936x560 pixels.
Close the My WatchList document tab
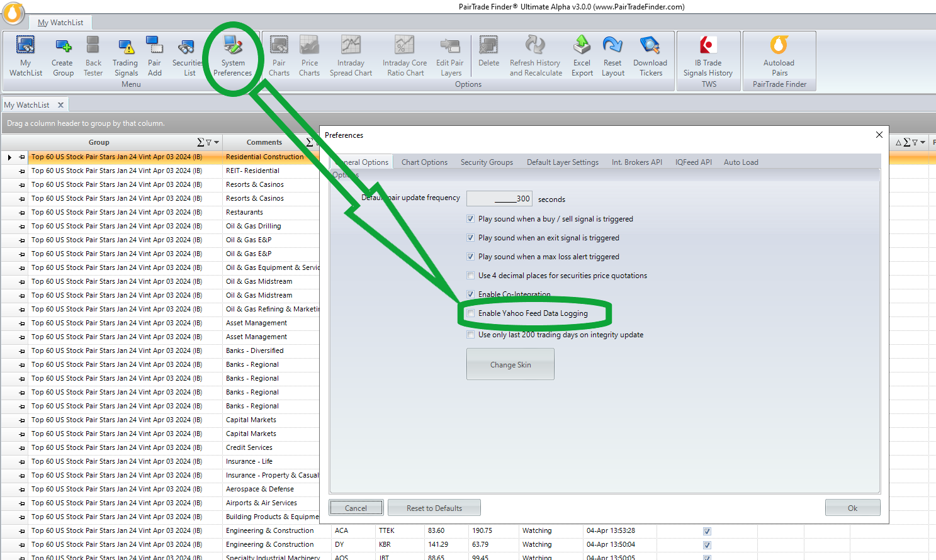click(60, 105)
